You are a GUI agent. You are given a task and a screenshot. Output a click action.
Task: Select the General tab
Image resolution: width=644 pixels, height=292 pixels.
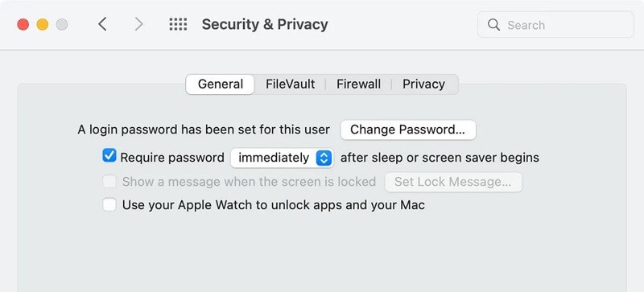(220, 84)
